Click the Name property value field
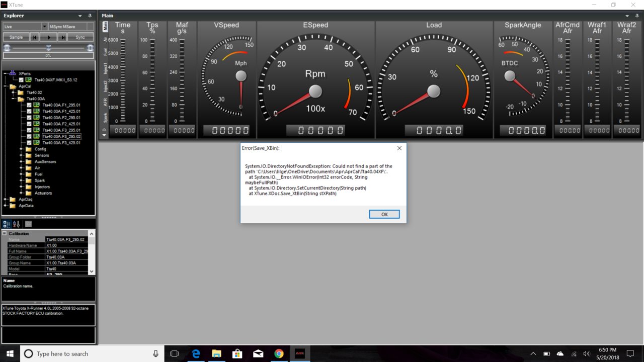The width and height of the screenshot is (644, 362). point(66,239)
